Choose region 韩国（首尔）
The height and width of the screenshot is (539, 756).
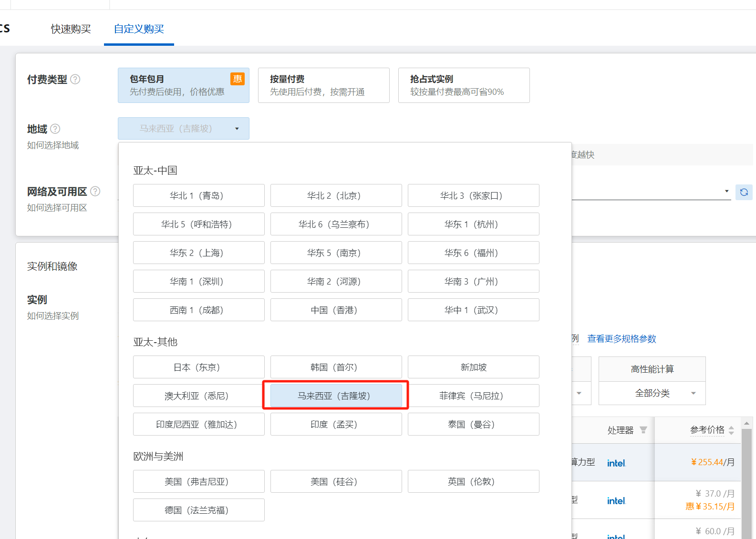(x=336, y=367)
